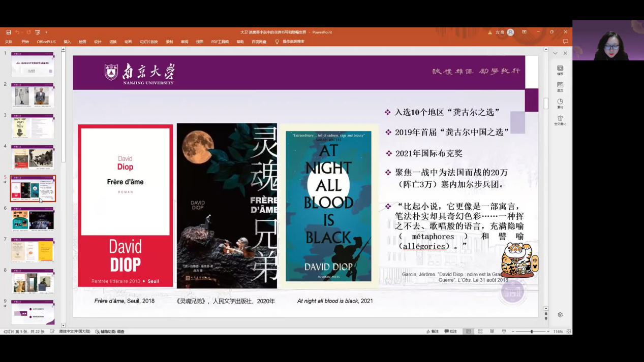Switch to slide sorter view icon
Image resolution: width=644 pixels, height=362 pixels.
[480, 332]
